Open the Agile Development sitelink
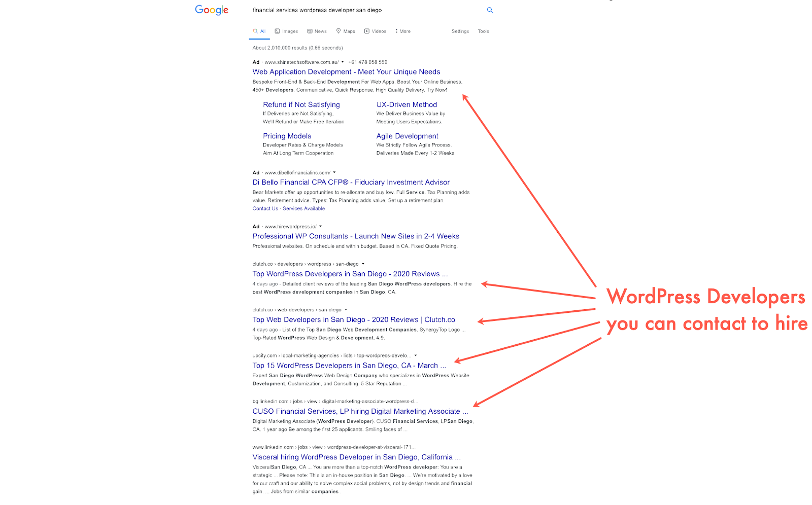 pyautogui.click(x=408, y=136)
